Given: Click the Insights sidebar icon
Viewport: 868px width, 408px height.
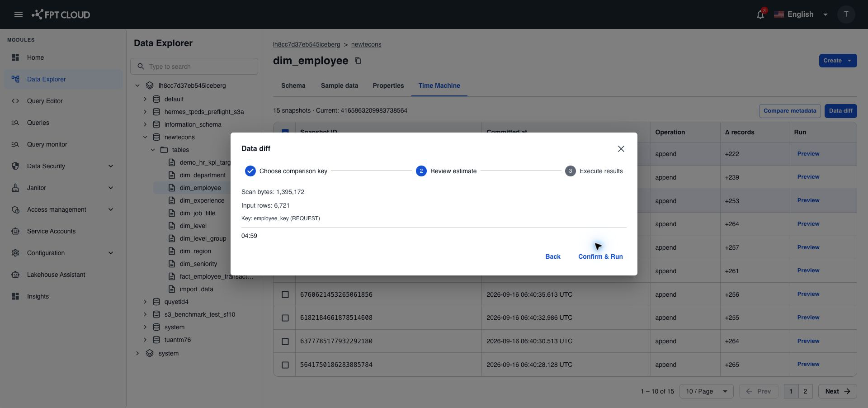Looking at the screenshot, I should (15, 296).
